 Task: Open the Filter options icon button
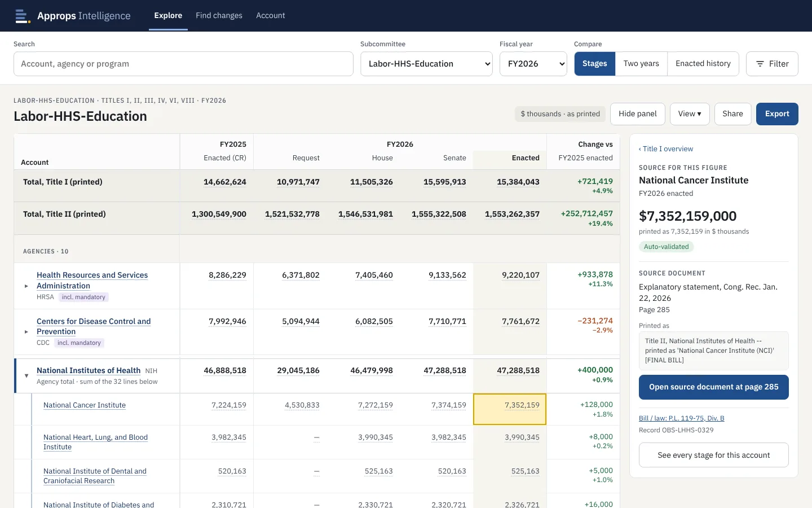(x=772, y=64)
